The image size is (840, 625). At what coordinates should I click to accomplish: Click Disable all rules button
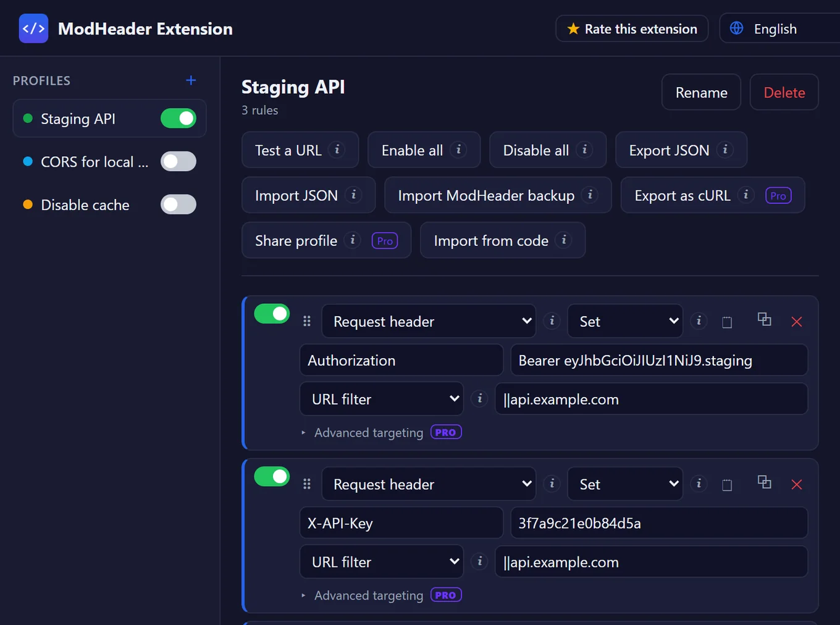548,150
